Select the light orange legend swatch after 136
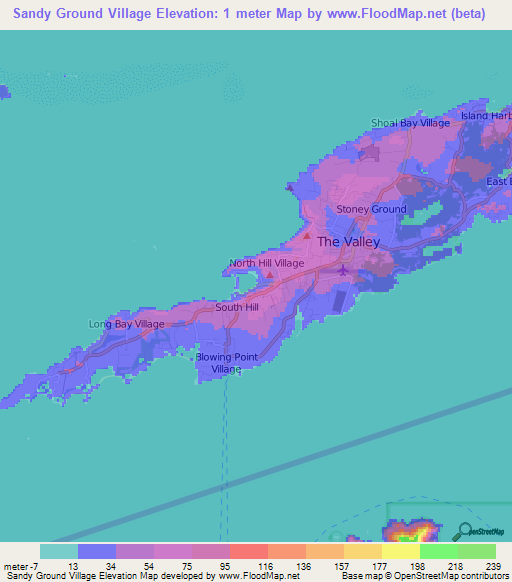The image size is (512, 582). coord(325,552)
